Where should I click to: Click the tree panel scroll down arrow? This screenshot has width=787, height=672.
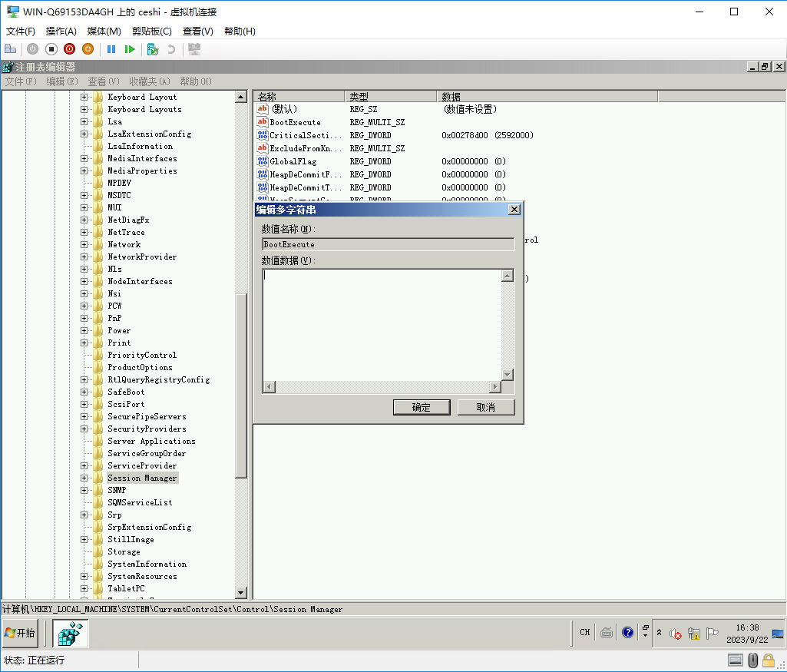(x=241, y=593)
